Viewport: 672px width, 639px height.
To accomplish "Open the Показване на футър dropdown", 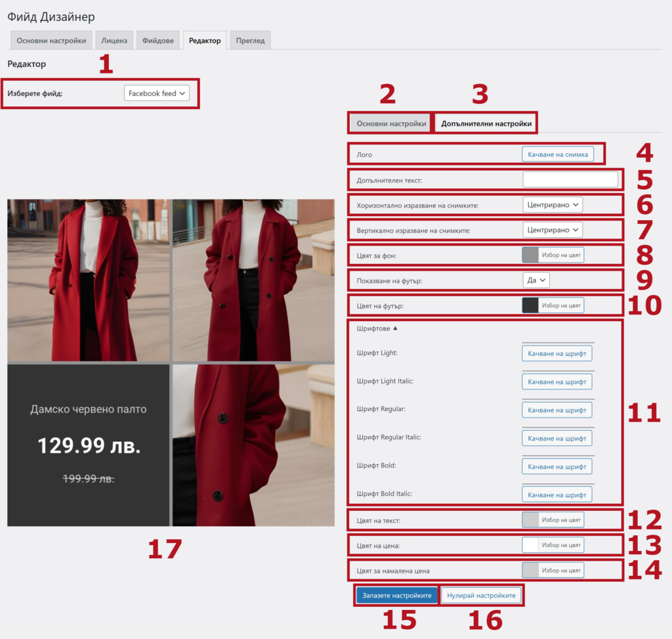I will 535,280.
